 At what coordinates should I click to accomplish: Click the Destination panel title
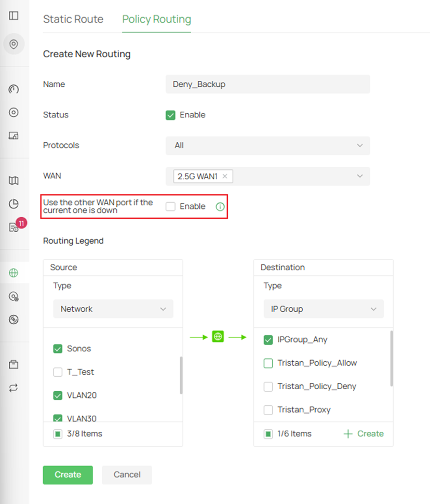click(x=283, y=268)
